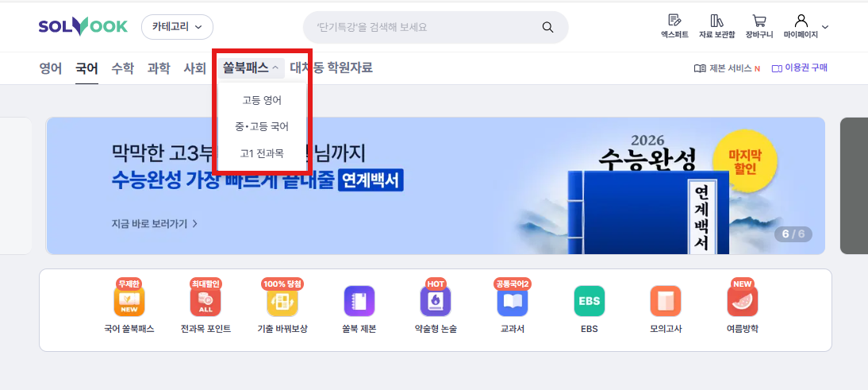Expand the arrow next to 마이페이지
The width and height of the screenshot is (868, 390).
pyautogui.click(x=825, y=26)
